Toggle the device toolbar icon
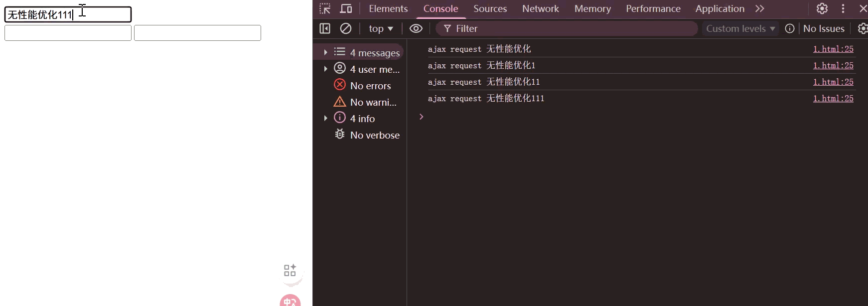868x306 pixels. [346, 8]
